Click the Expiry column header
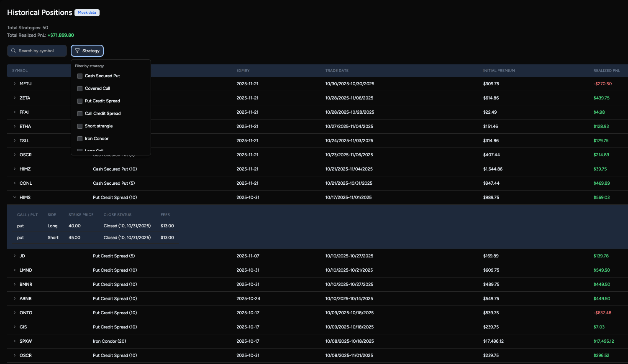 coord(243,71)
